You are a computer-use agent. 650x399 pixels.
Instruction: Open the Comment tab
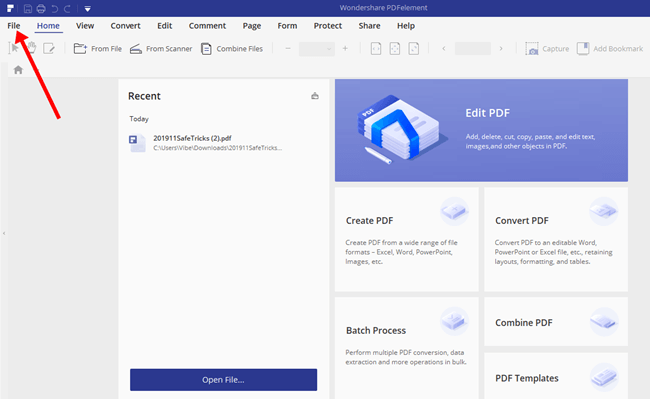(207, 26)
